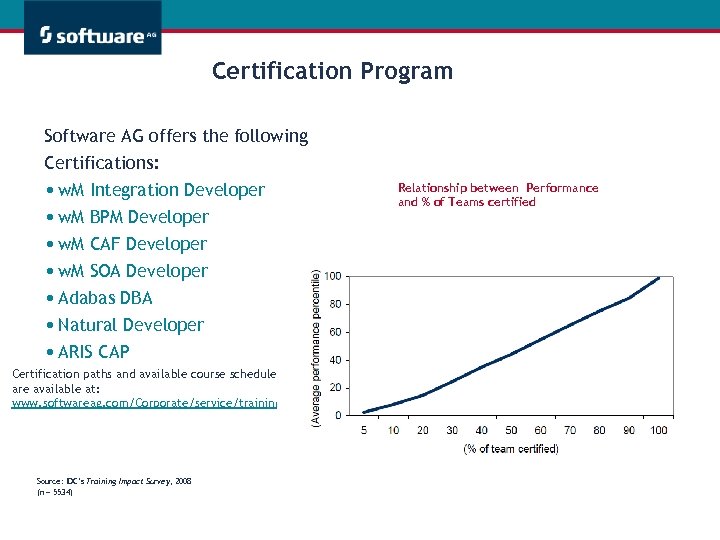Viewport: 720px width, 540px height.
Task: Select 'ARIS CAP' bullet
Action: click(x=94, y=352)
